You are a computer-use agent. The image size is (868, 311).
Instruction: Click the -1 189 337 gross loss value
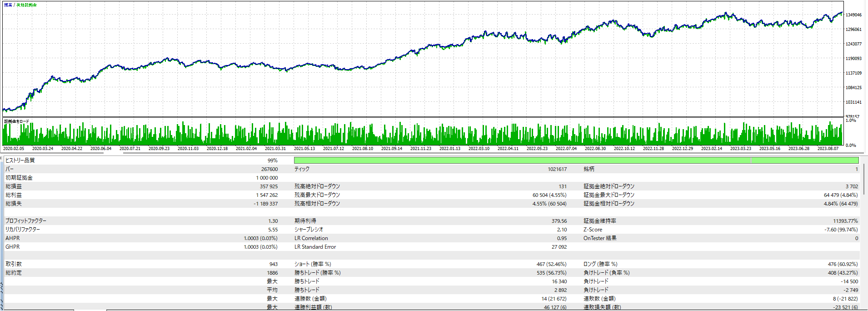click(266, 204)
